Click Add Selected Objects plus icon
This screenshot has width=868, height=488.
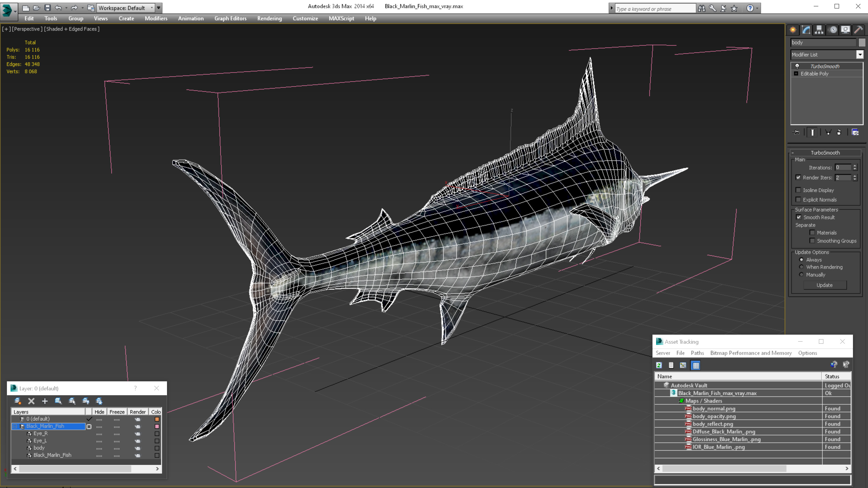pos(45,401)
